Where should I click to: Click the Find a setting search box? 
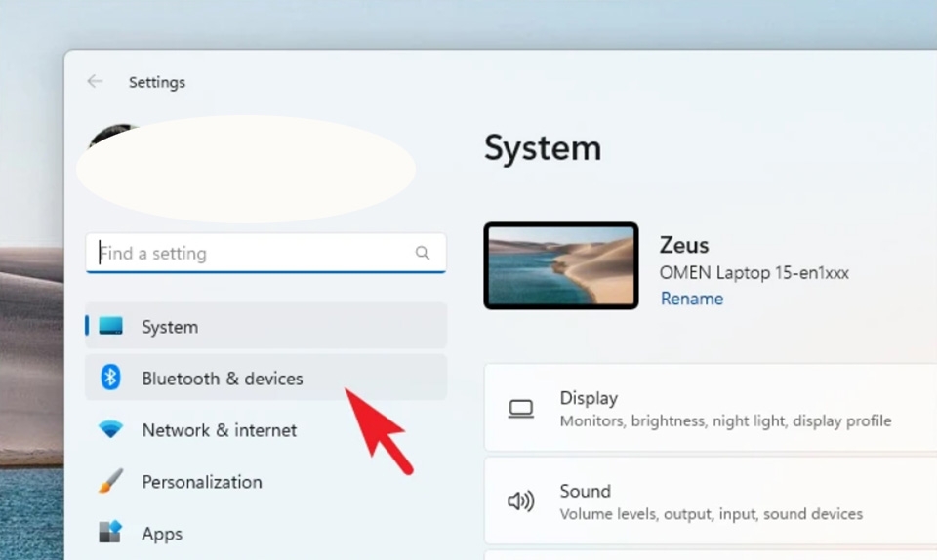coord(265,253)
